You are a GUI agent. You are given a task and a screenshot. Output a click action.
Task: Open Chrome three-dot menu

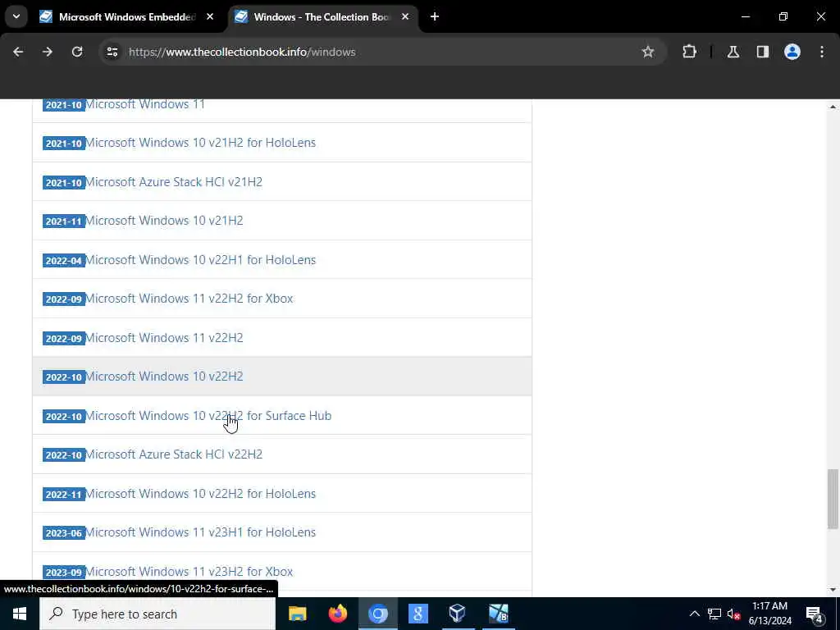(x=822, y=52)
